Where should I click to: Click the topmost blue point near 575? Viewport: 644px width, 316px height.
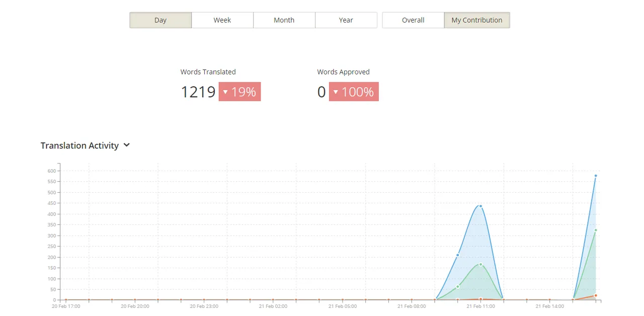pyautogui.click(x=596, y=176)
